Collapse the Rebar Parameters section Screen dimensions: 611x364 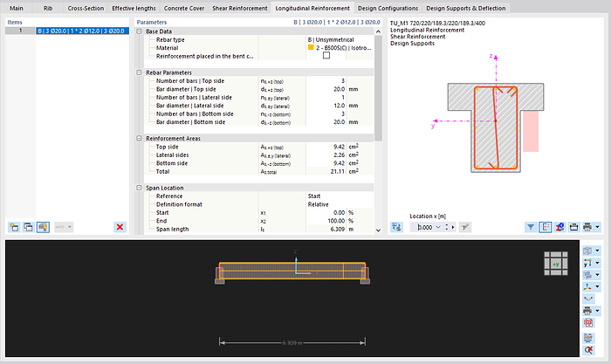[139, 72]
